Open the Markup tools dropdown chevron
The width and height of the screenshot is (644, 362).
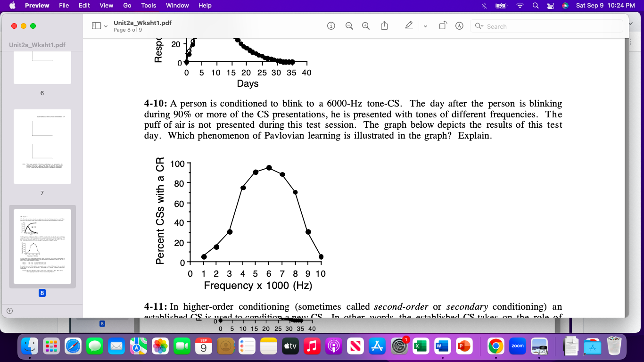pyautogui.click(x=425, y=26)
